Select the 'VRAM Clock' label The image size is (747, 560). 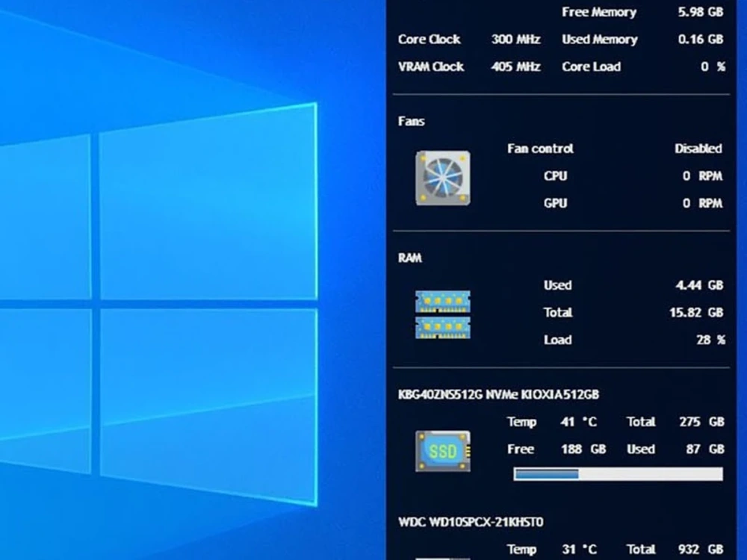click(x=431, y=66)
